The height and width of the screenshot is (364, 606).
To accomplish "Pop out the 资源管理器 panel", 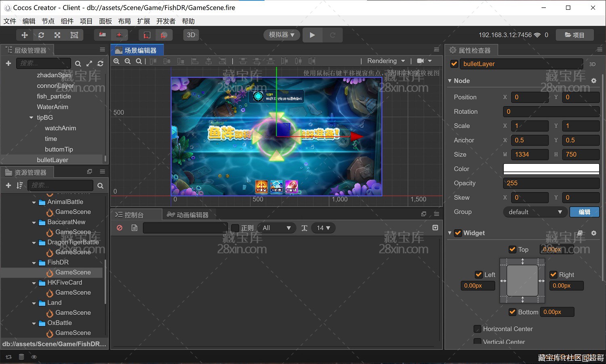I will [90, 172].
